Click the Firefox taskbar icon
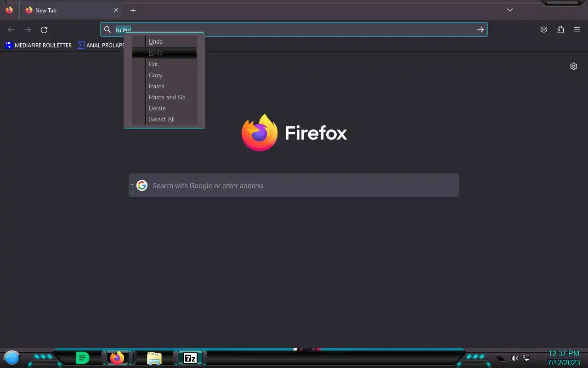This screenshot has width=588, height=368. [117, 357]
